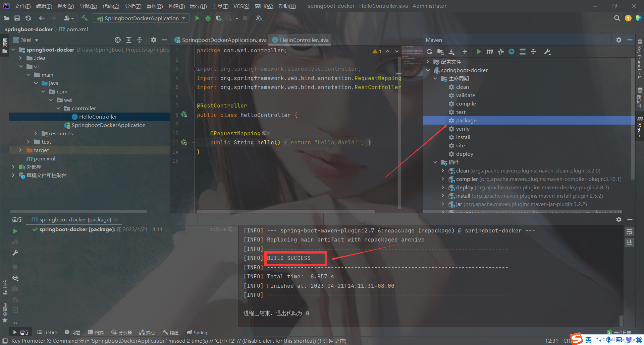The image size is (644, 345).
Task: Open Maven settings wrench icon
Action: (547, 52)
